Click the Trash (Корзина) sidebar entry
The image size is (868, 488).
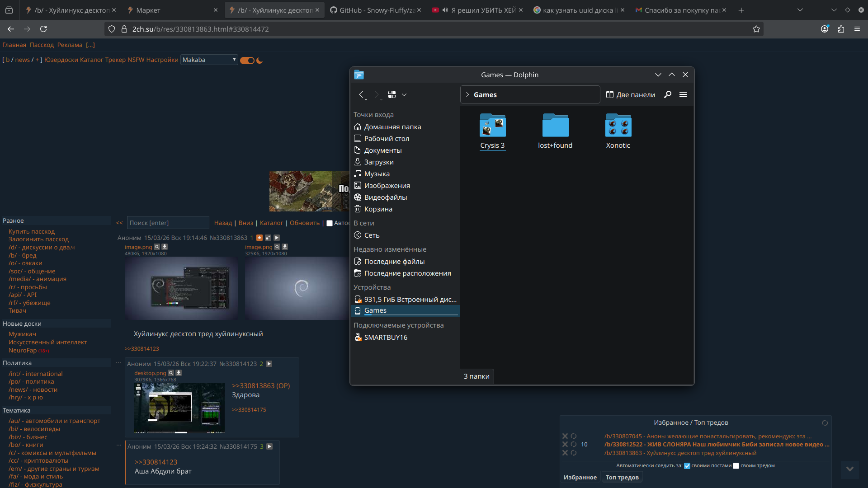(x=378, y=209)
